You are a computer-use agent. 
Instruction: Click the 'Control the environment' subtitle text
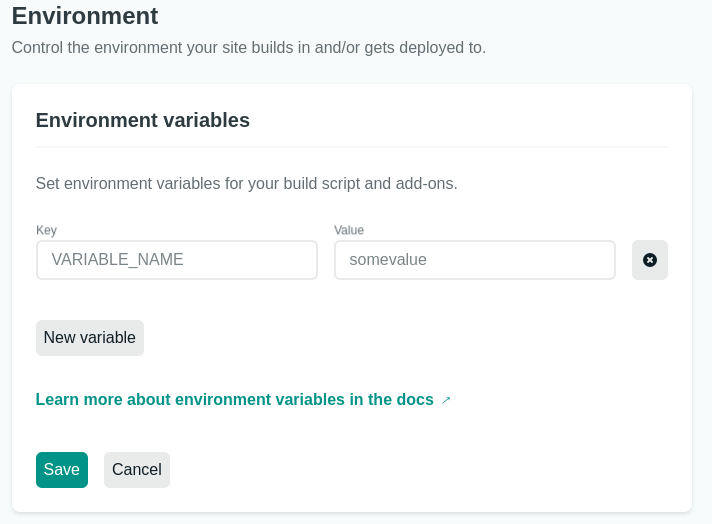click(248, 48)
